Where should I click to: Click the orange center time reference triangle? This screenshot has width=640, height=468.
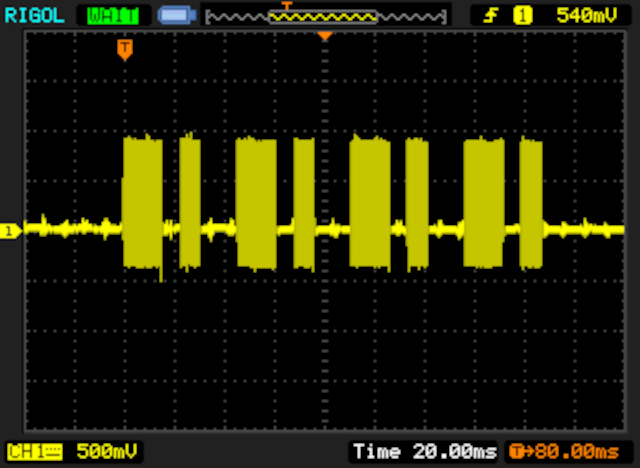coord(325,36)
